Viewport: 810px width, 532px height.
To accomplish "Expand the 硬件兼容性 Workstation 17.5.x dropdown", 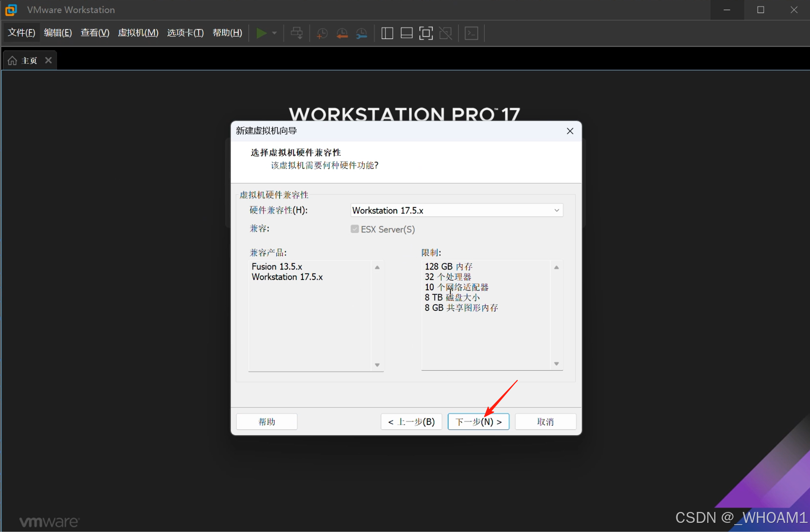I will tap(457, 210).
